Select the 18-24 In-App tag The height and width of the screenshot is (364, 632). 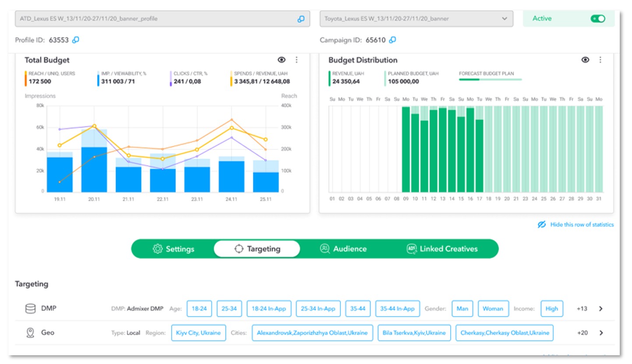[269, 309]
